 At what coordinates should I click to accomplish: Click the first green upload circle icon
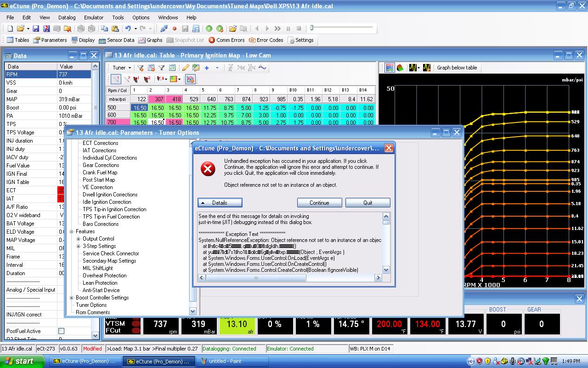209,29
